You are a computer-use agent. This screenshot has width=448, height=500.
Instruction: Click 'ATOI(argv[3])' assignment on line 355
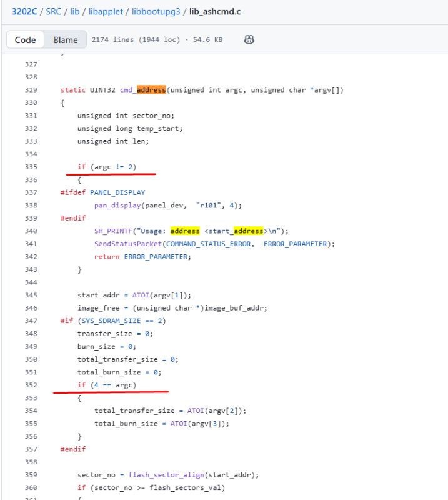coord(162,424)
